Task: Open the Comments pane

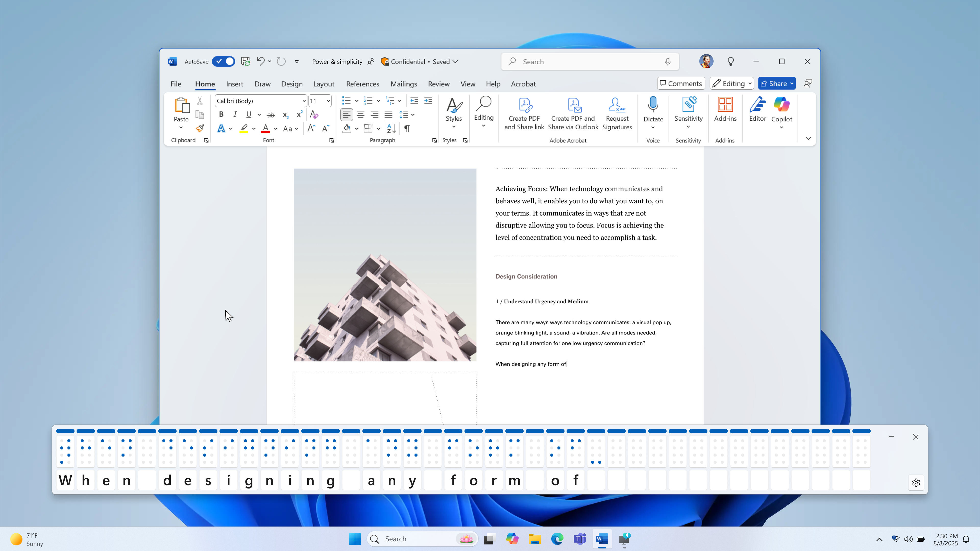Action: (681, 83)
